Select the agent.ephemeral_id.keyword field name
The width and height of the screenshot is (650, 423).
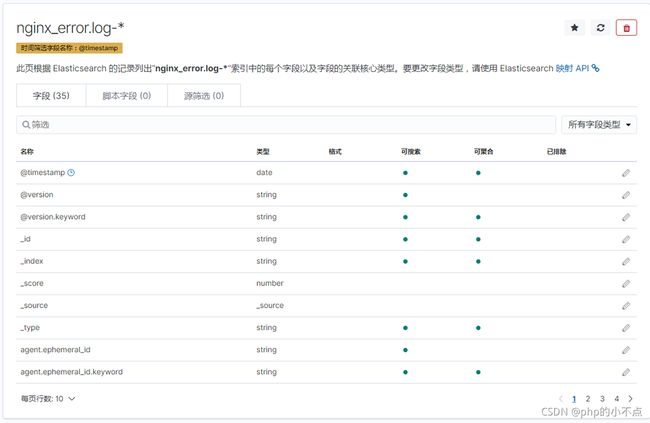72,372
